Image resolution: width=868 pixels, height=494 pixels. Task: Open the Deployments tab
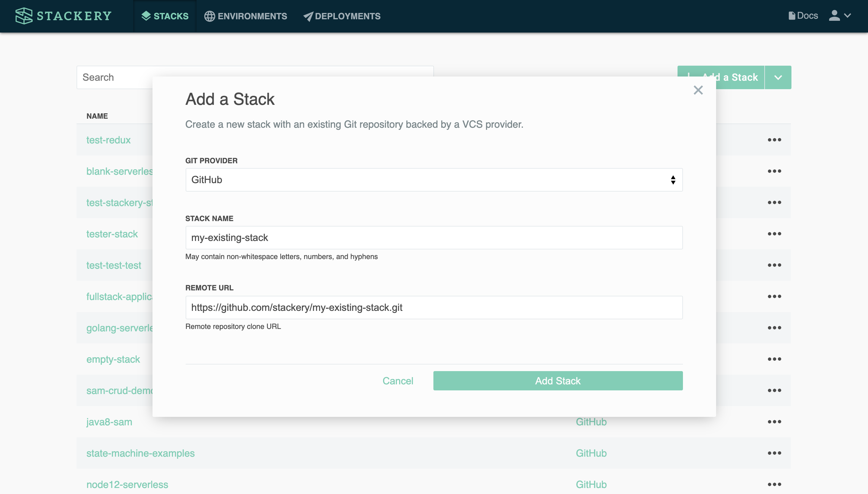pyautogui.click(x=341, y=16)
